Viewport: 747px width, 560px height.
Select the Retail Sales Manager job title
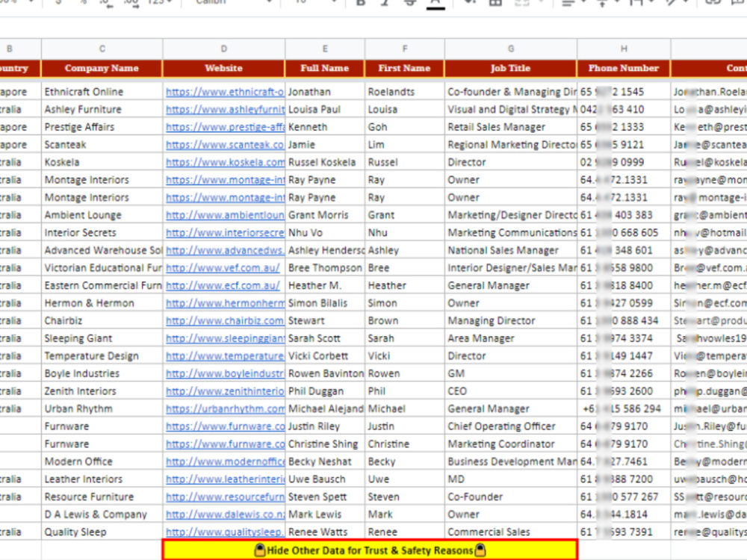[x=511, y=127]
